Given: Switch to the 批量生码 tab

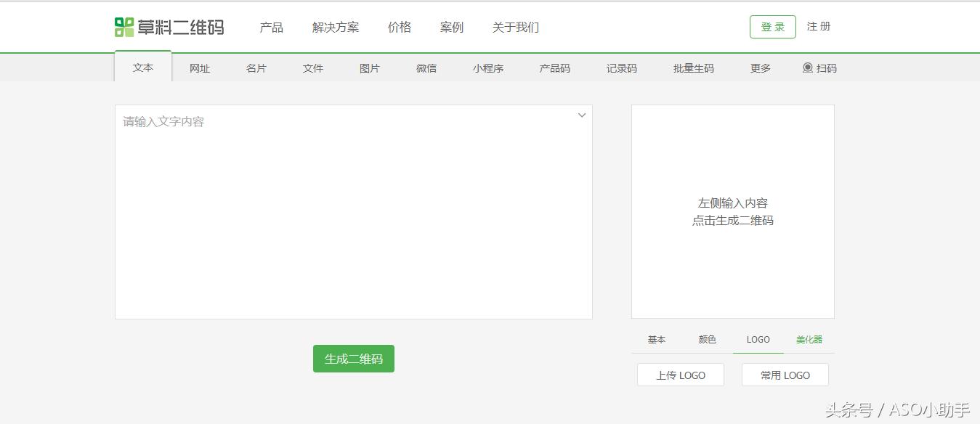Looking at the screenshot, I should (x=692, y=68).
